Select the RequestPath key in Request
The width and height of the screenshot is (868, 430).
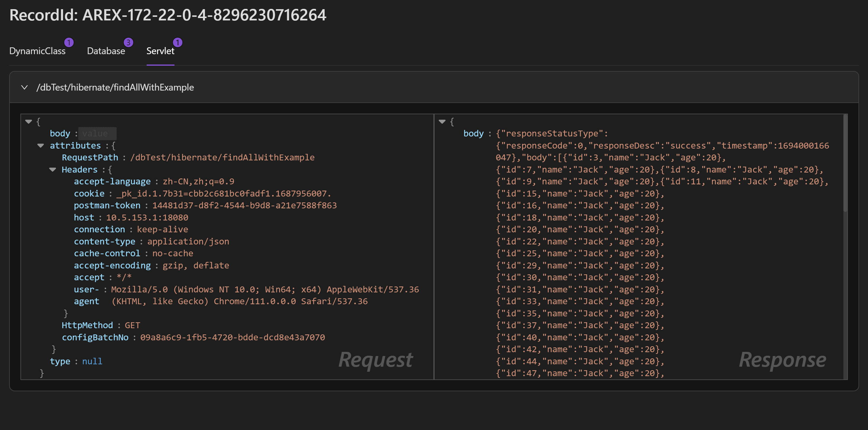coord(90,157)
